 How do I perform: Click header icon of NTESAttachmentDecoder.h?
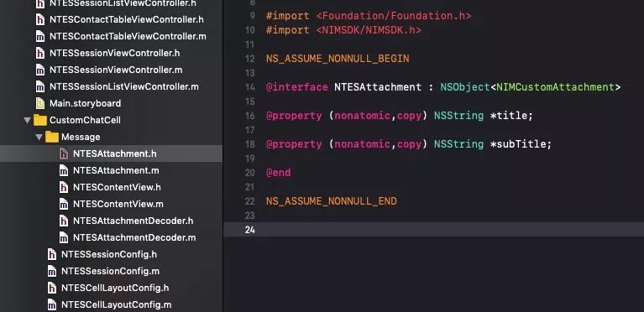point(64,221)
